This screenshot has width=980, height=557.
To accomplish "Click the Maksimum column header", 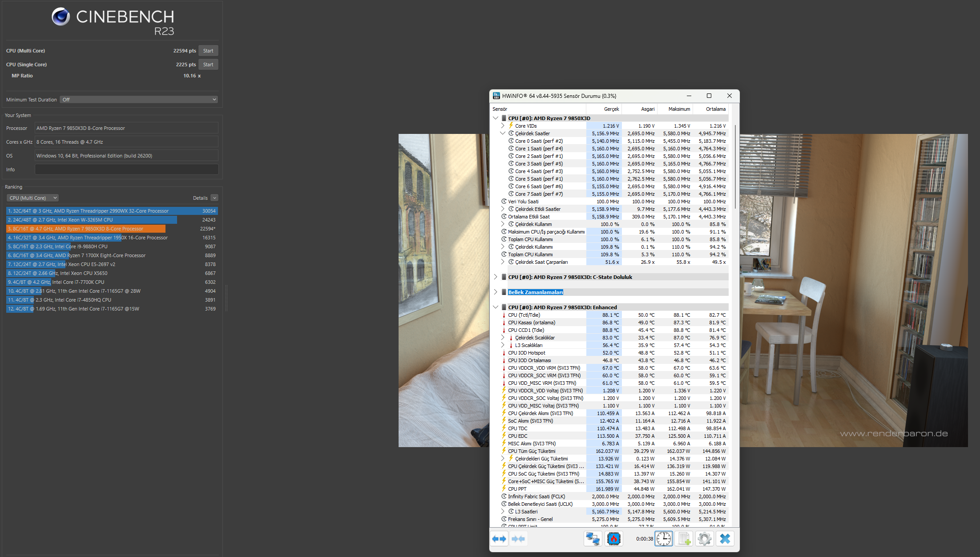I will 675,109.
